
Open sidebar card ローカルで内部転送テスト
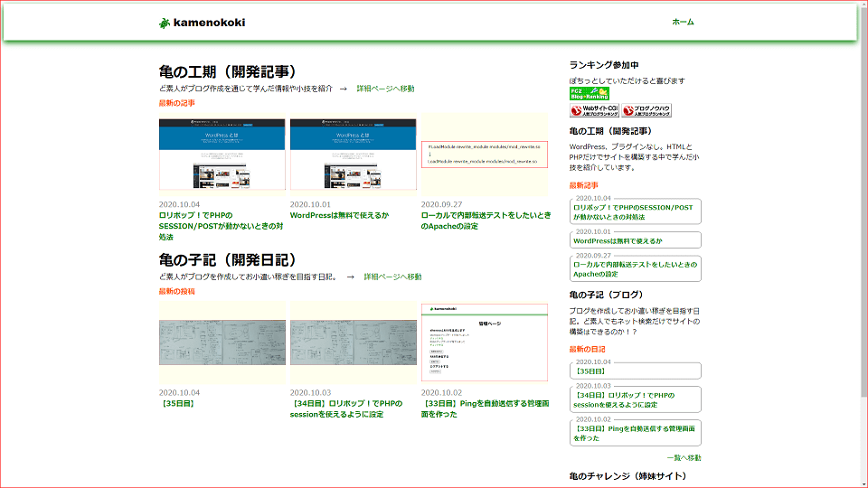(x=635, y=268)
